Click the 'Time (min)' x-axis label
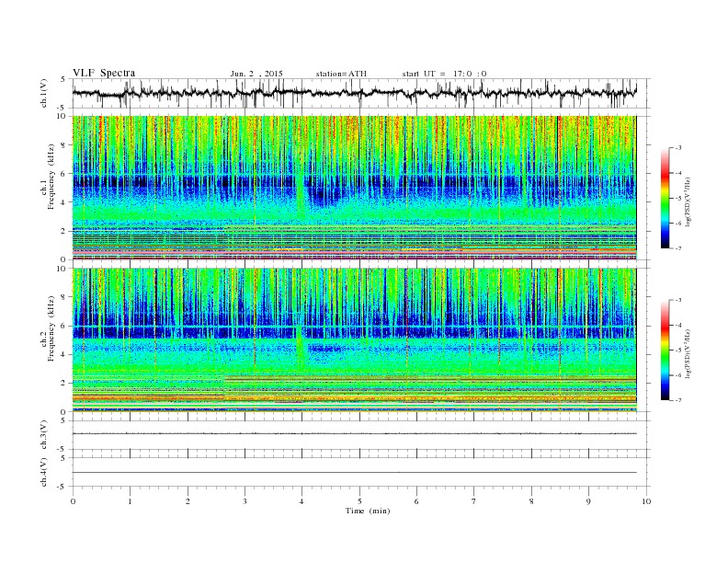Viewport: 728px width, 563px height. click(368, 511)
